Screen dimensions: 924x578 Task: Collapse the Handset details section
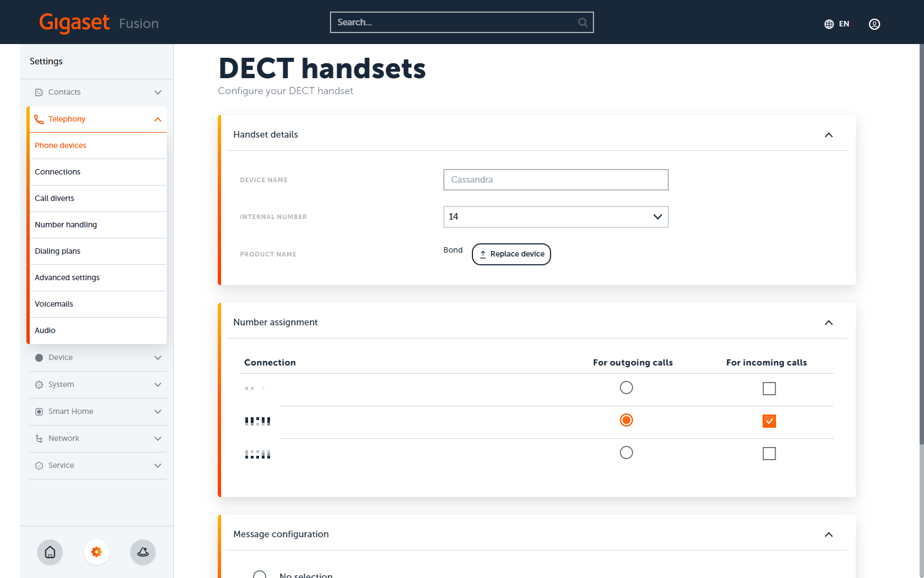coord(829,135)
